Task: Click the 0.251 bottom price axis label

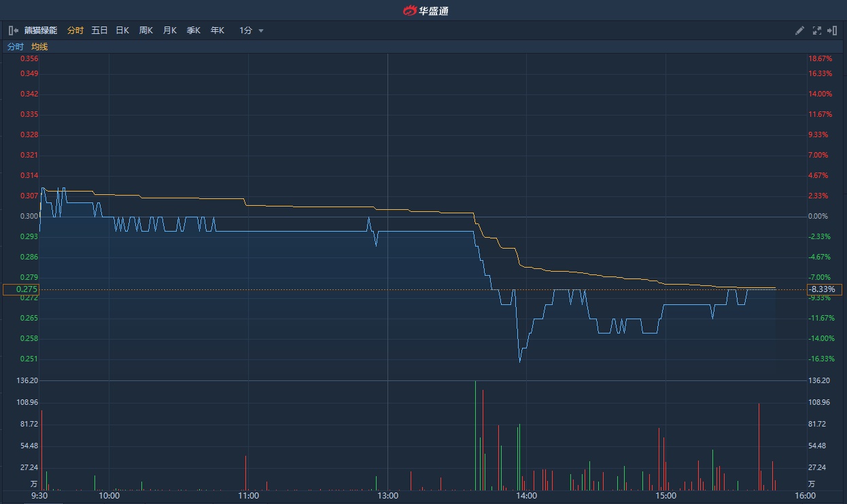Action: pos(29,359)
